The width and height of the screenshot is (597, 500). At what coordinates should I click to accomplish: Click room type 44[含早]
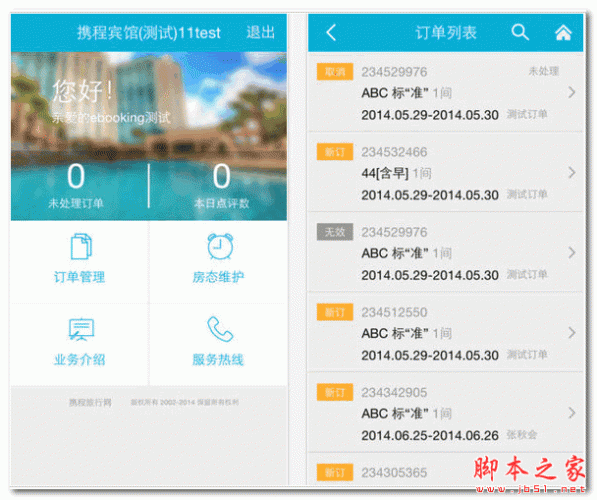coord(385,173)
